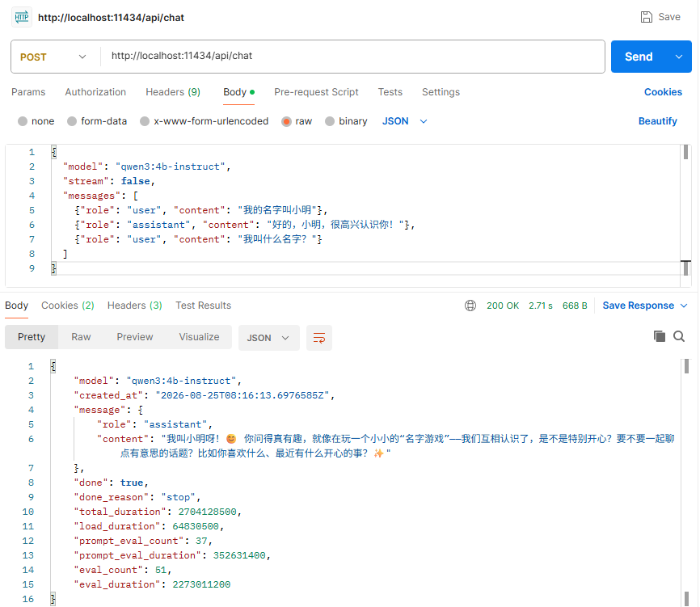Open the Send button arrow dropdown

[x=679, y=57]
